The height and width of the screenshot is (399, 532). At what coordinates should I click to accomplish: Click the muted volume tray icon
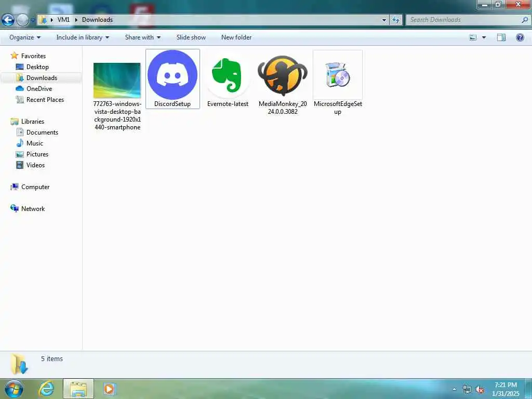coord(480,390)
